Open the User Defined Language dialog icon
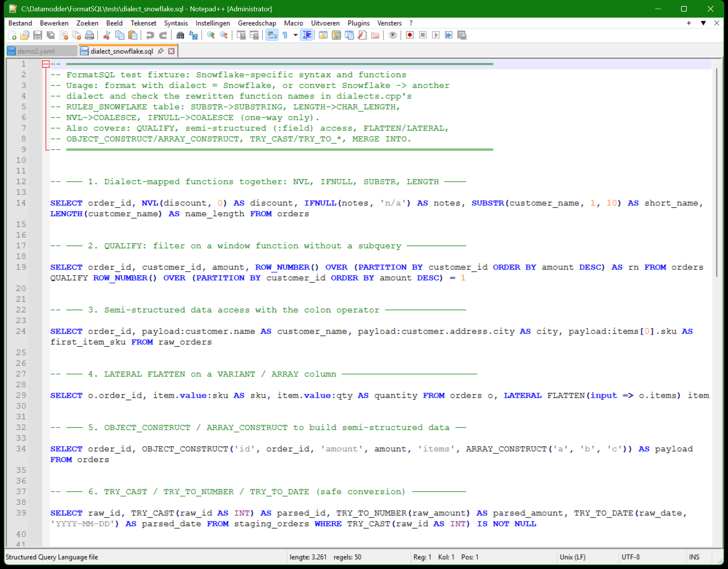 tap(323, 35)
